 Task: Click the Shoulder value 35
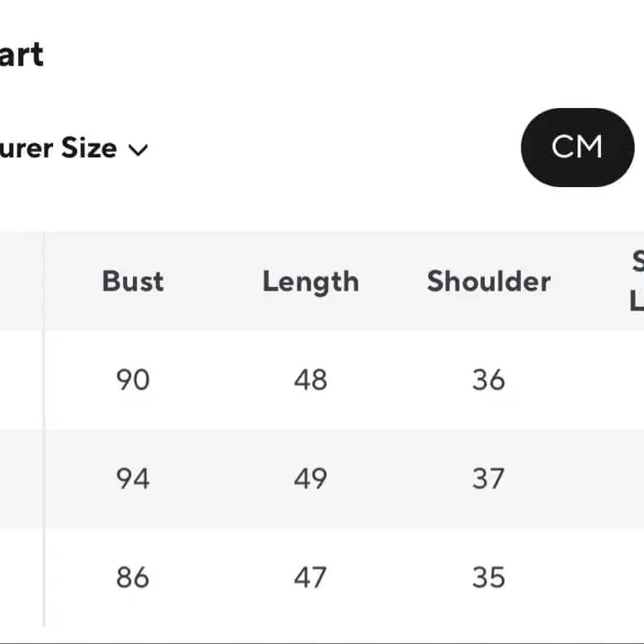click(x=488, y=577)
